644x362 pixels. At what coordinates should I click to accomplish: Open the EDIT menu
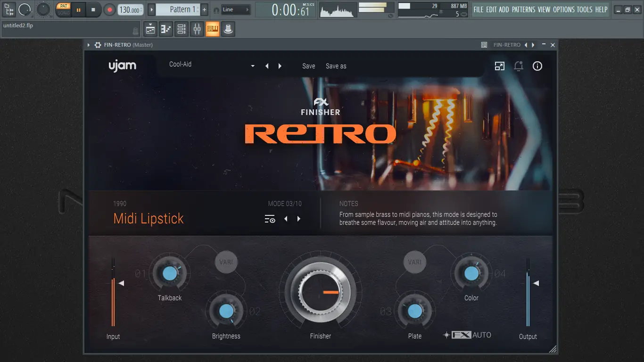(x=491, y=9)
